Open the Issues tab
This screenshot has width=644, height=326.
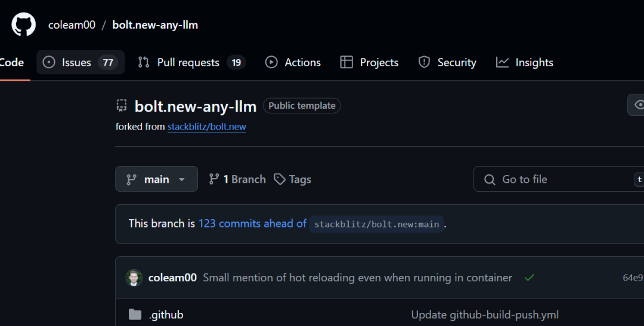pyautogui.click(x=80, y=63)
